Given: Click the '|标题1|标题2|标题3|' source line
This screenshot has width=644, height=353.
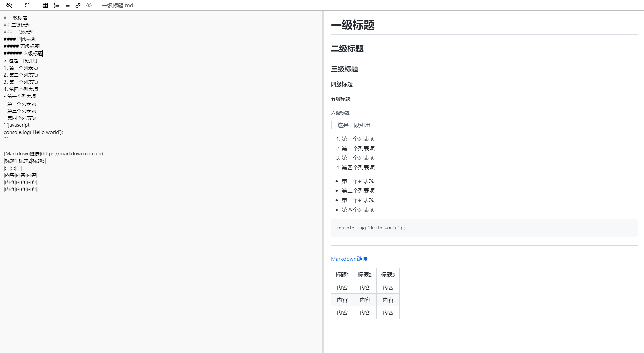Looking at the screenshot, I should [25, 161].
